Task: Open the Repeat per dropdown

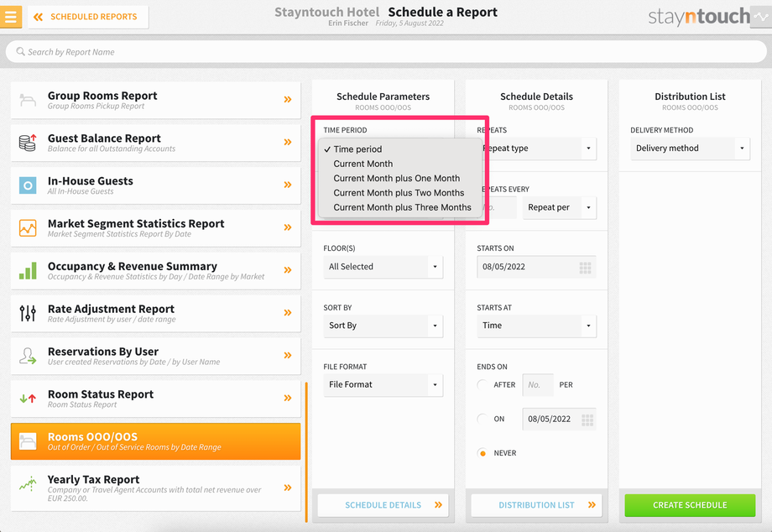Action: coord(560,208)
